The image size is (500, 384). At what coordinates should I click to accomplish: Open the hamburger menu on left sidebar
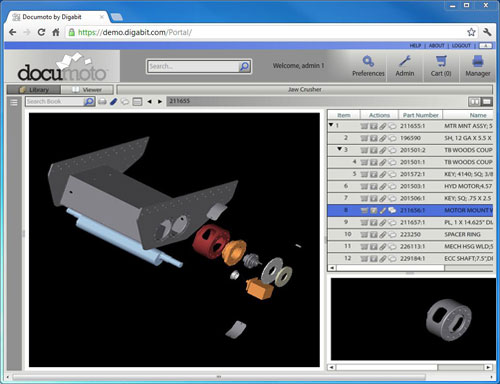pos(14,102)
